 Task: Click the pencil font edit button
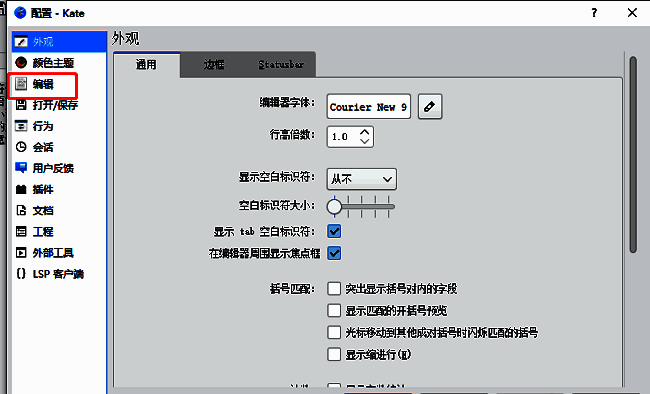point(430,107)
